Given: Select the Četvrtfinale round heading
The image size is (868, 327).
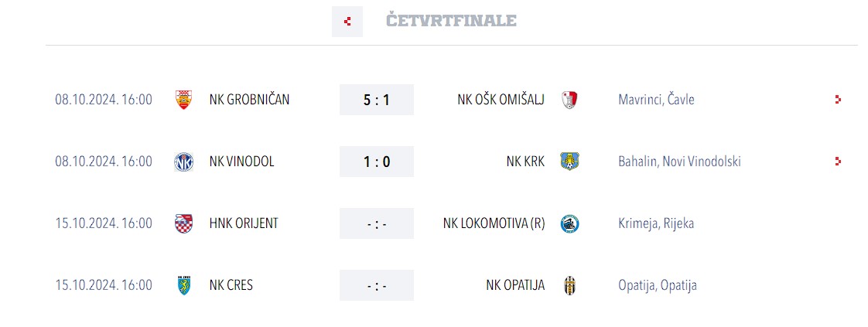Looking at the screenshot, I should [451, 21].
